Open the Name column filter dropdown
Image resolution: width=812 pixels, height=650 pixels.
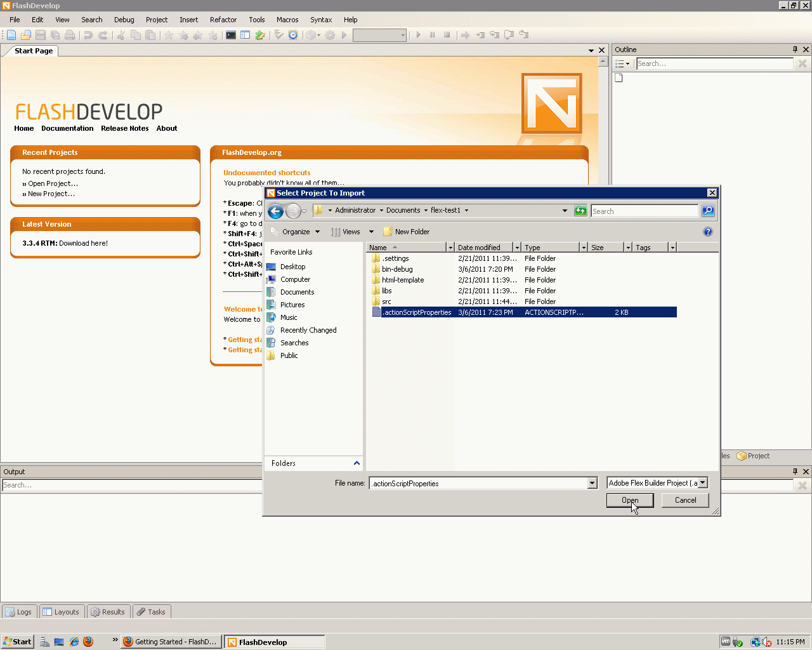click(450, 248)
